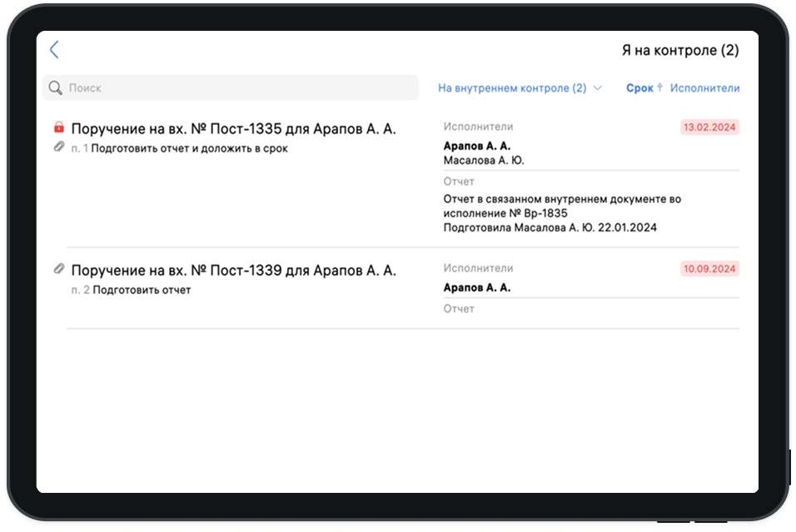This screenshot has height=532, width=796.
Task: Open Поручение на вх. № Пост-1335
Action: click(233, 129)
